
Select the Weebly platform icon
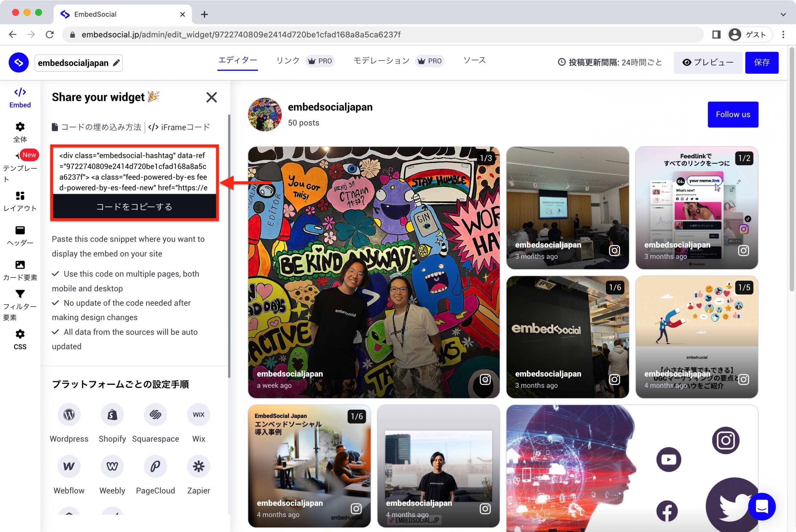(x=112, y=466)
